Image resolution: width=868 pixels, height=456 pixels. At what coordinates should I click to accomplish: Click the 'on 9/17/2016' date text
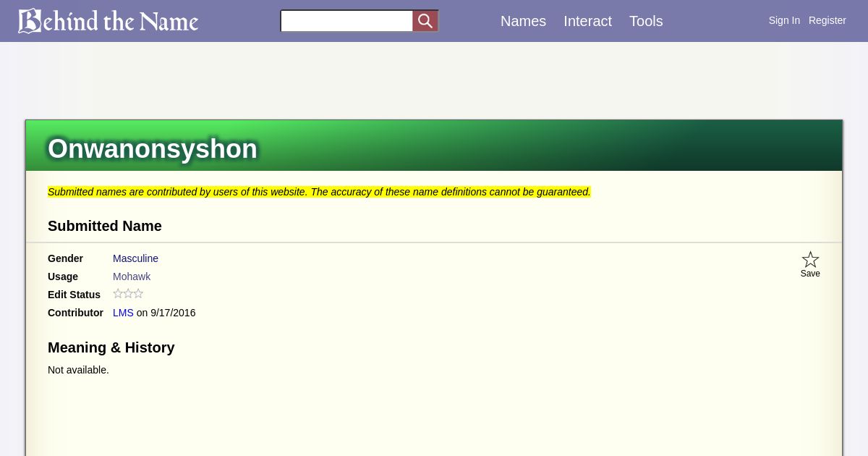coord(166,313)
